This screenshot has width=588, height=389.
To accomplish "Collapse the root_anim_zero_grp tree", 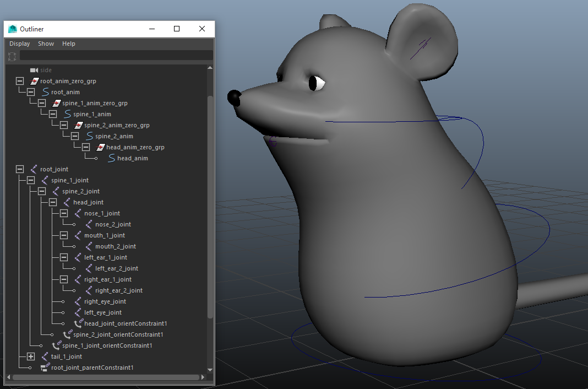I will 20,81.
